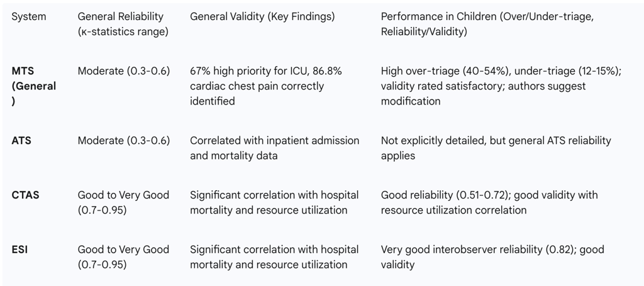Select the CTAS row label
644x286 pixels.
[25, 195]
